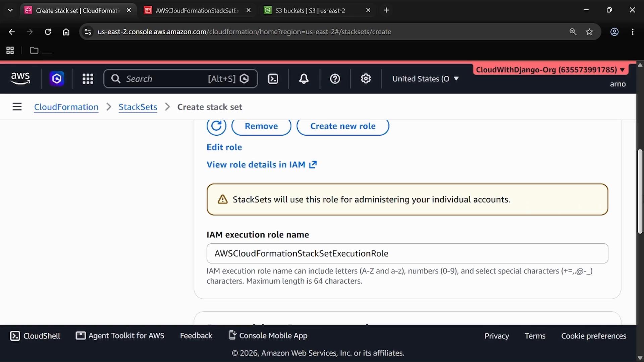The width and height of the screenshot is (644, 362).
Task: Close the S3 buckets tab
Action: point(368,10)
